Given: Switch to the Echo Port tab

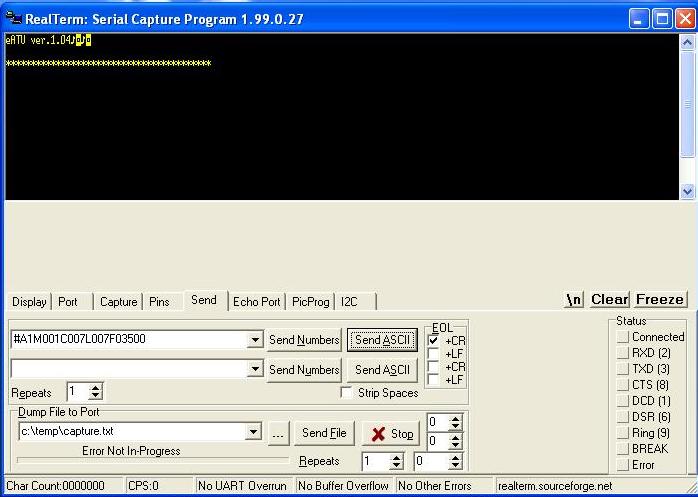Looking at the screenshot, I should coord(256,301).
